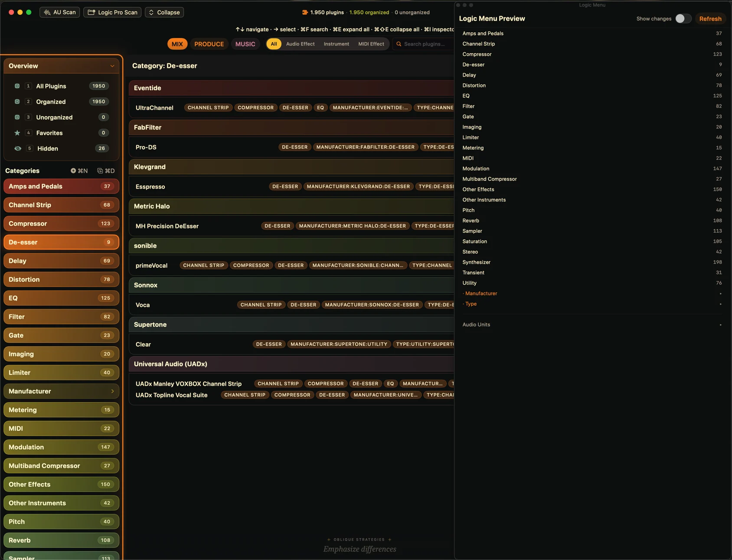This screenshot has height=560, width=732.
Task: Open the Compressor category in sidebar
Action: pyautogui.click(x=61, y=224)
